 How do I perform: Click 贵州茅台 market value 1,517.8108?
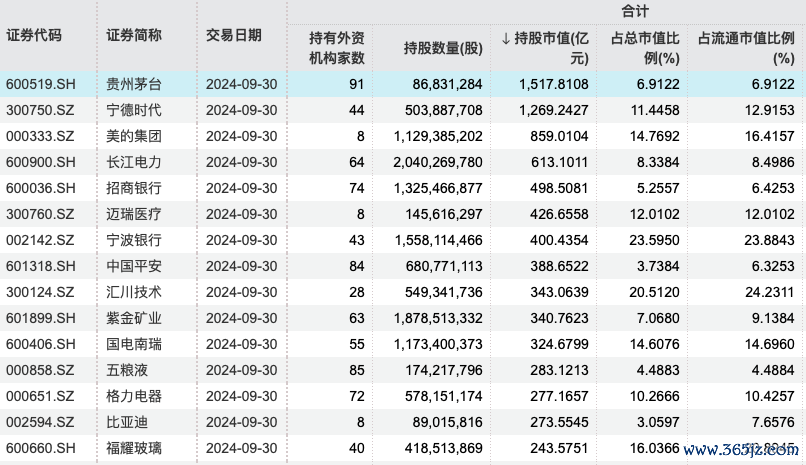pos(554,84)
